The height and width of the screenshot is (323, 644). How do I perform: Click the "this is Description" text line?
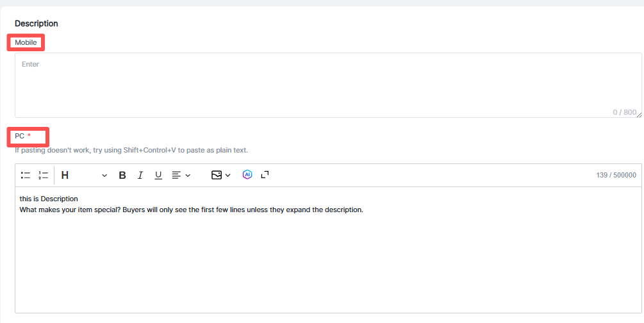point(49,199)
